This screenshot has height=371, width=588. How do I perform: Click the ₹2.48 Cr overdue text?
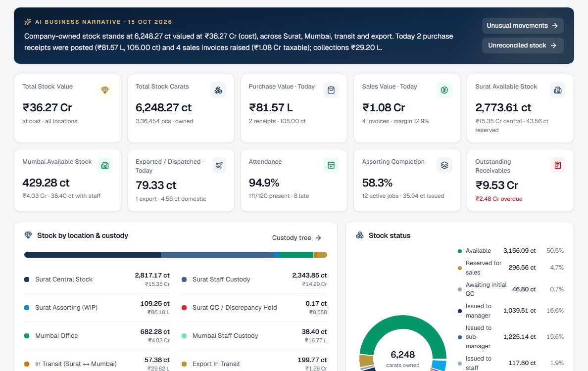[x=499, y=199]
